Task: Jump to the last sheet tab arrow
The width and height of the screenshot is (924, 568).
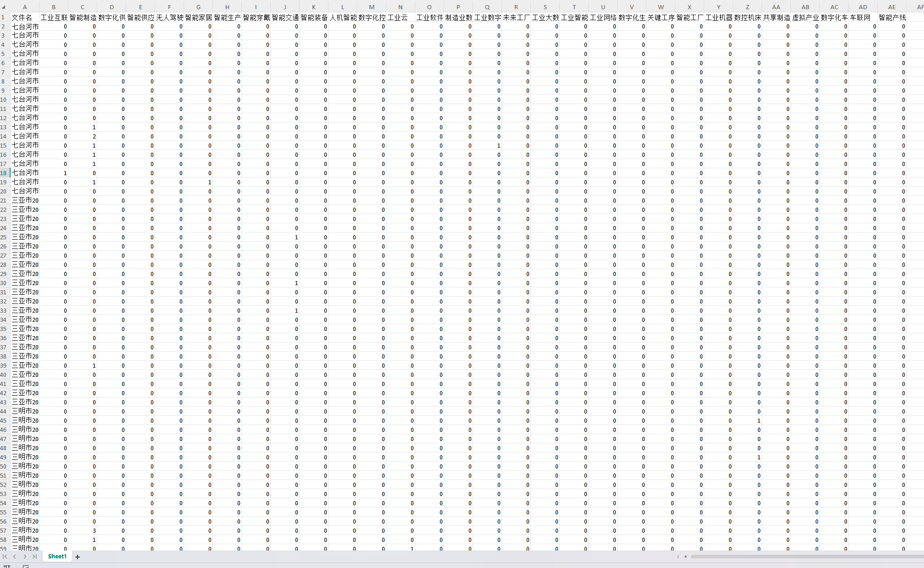Action: click(x=34, y=557)
